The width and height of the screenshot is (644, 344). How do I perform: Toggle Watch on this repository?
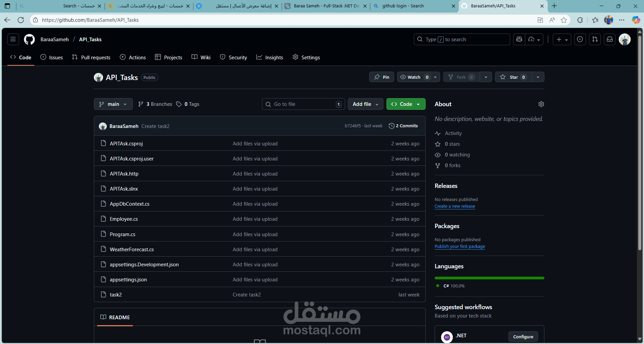[x=414, y=77]
